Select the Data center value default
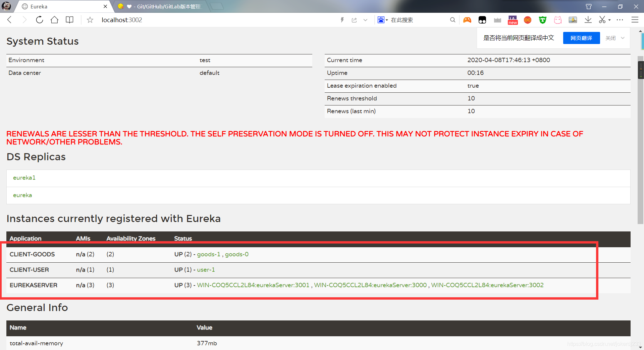The height and width of the screenshot is (350, 644). pyautogui.click(x=210, y=73)
